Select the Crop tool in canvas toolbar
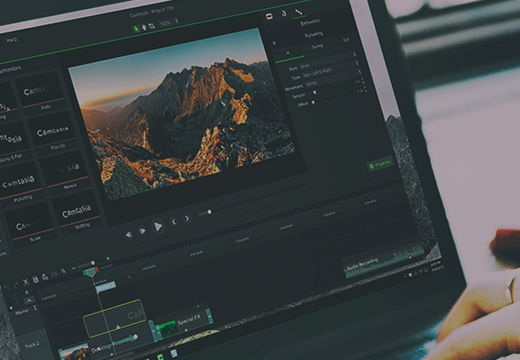Screen dimensions: 520x360 [152, 26]
